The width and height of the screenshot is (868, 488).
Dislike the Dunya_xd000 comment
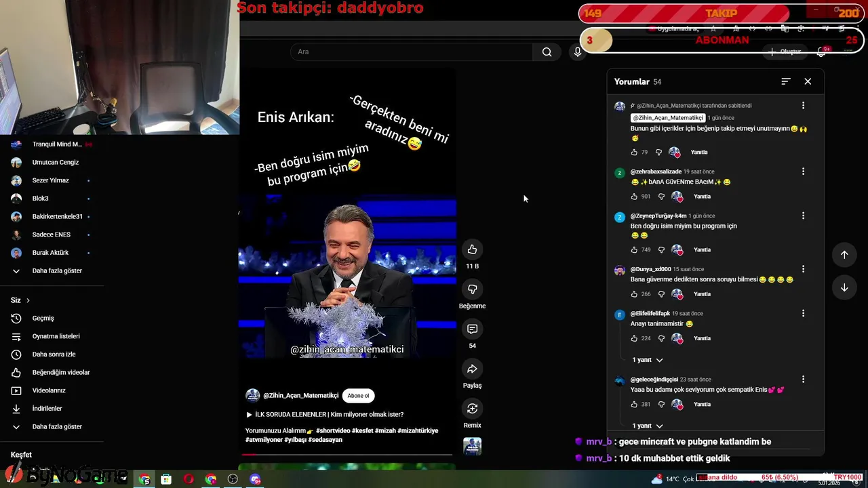point(662,294)
